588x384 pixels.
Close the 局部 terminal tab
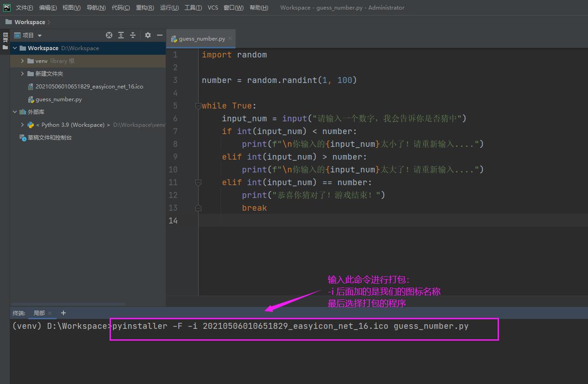pos(50,313)
